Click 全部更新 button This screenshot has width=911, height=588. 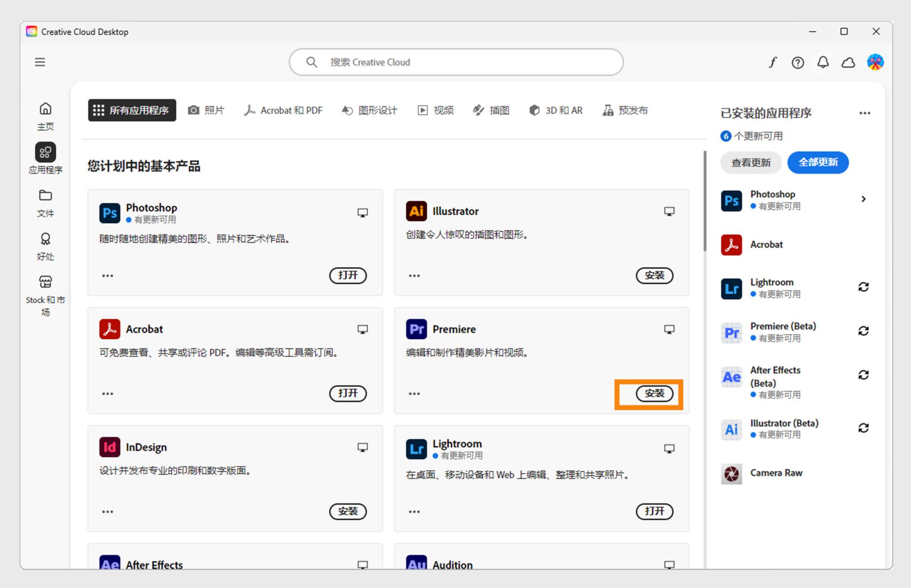coord(818,163)
